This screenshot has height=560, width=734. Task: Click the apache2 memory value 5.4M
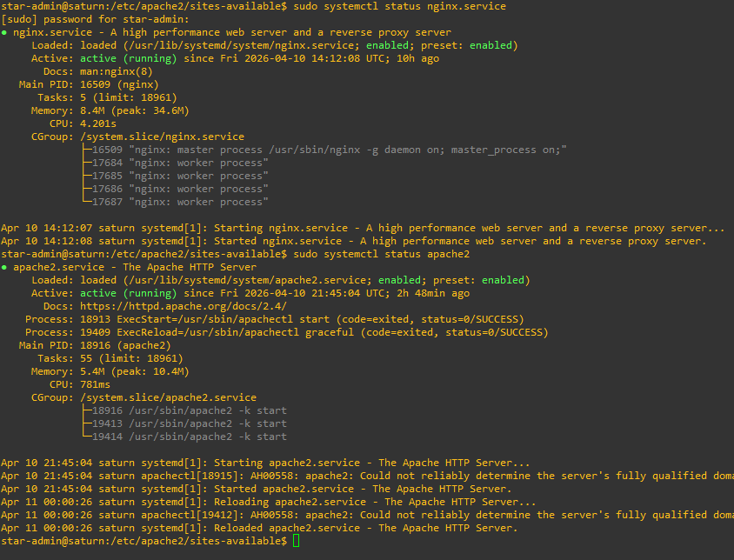coord(92,372)
